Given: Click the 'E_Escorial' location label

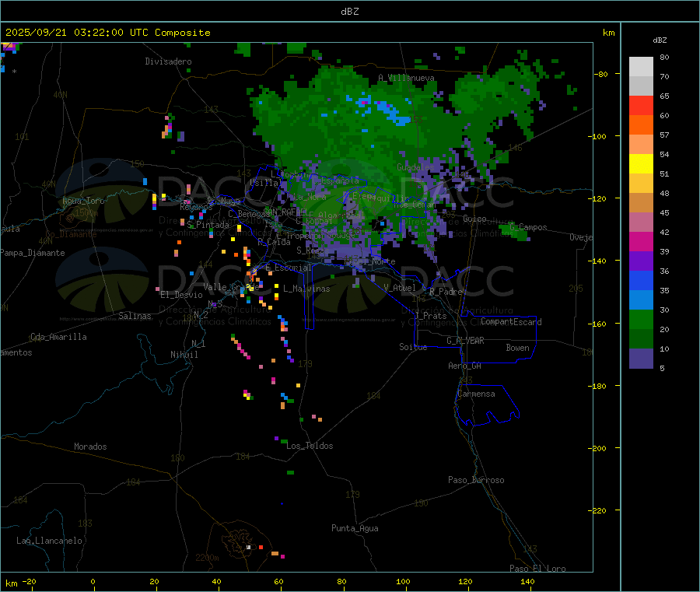Looking at the screenshot, I should (x=289, y=268).
